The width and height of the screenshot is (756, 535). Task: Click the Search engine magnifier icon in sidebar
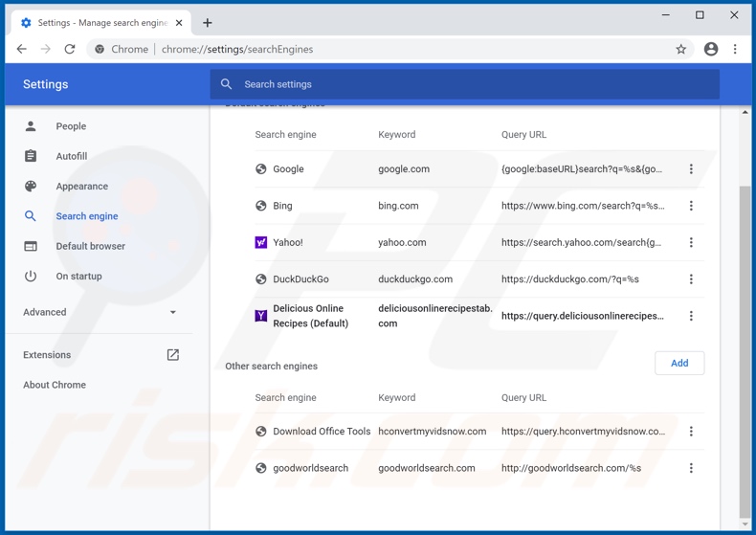tap(31, 216)
